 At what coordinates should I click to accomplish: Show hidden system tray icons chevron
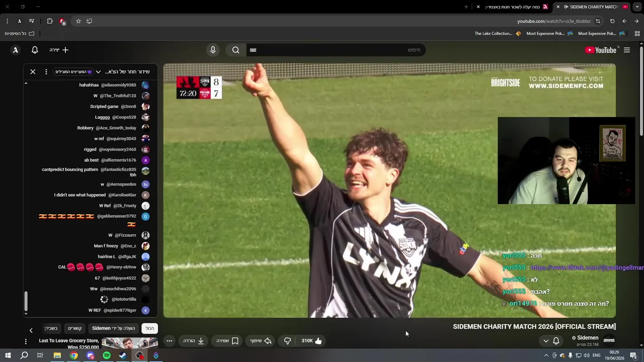(x=546, y=355)
